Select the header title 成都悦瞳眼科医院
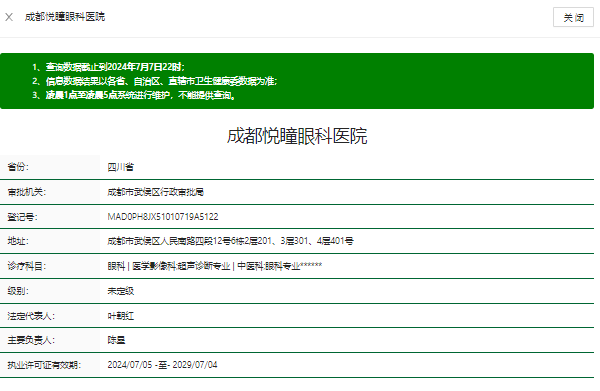Screen dimensions: 600x391 tap(65, 17)
